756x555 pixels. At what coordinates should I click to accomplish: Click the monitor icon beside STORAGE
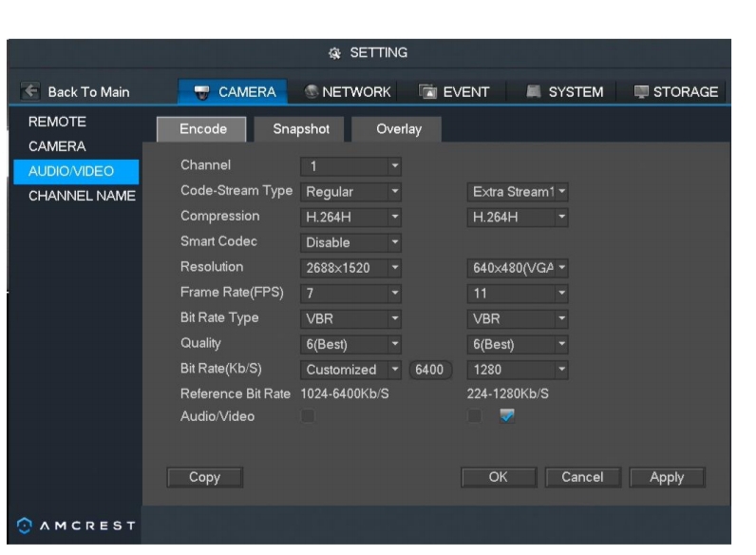coord(641,91)
